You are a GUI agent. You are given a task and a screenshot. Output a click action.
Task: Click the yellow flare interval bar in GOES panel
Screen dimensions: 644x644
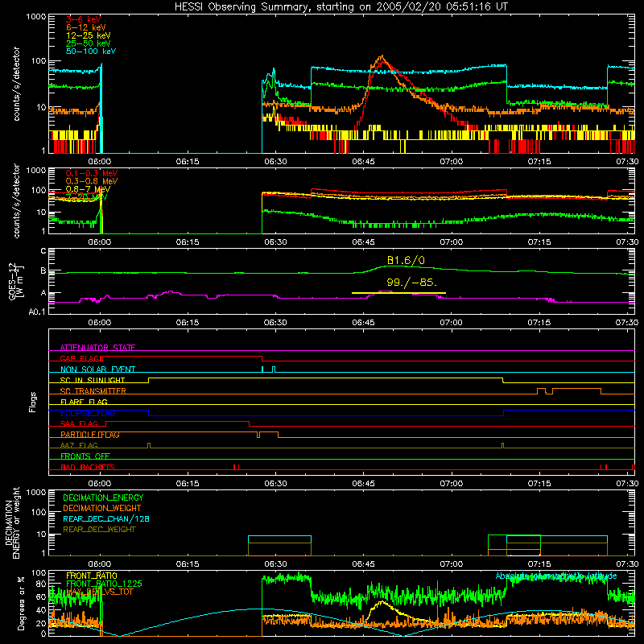click(x=398, y=293)
